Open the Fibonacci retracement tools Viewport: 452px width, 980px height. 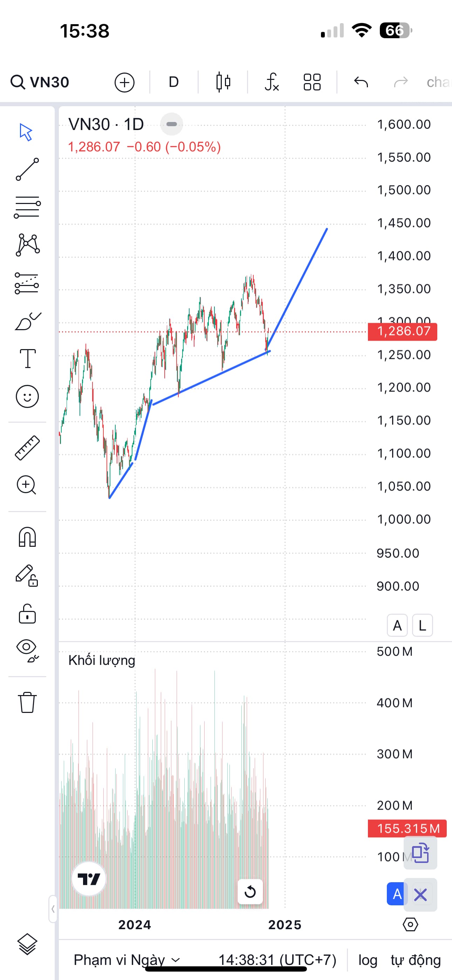tap(27, 207)
